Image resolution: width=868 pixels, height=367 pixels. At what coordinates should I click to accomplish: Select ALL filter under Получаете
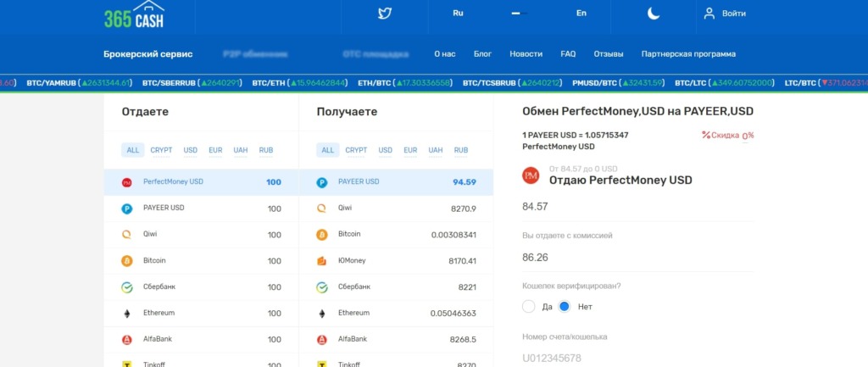(328, 150)
